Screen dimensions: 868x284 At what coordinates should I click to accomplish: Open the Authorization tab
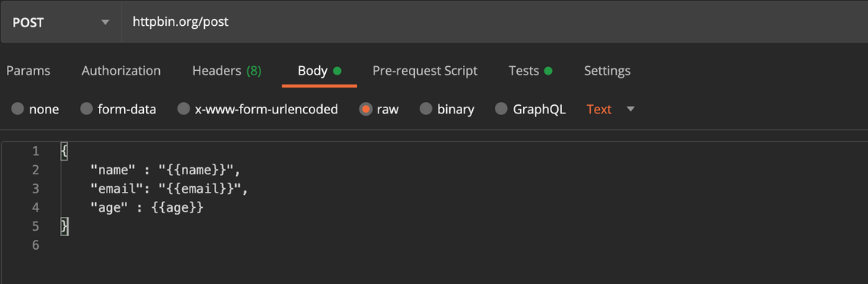click(121, 71)
